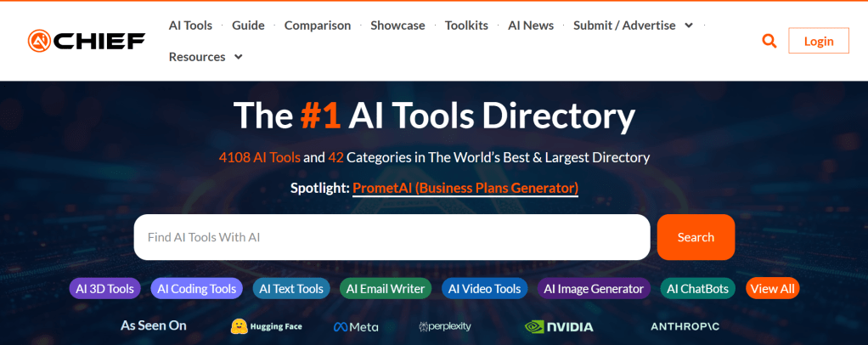
Task: Click the Meta logo
Action: click(x=356, y=326)
